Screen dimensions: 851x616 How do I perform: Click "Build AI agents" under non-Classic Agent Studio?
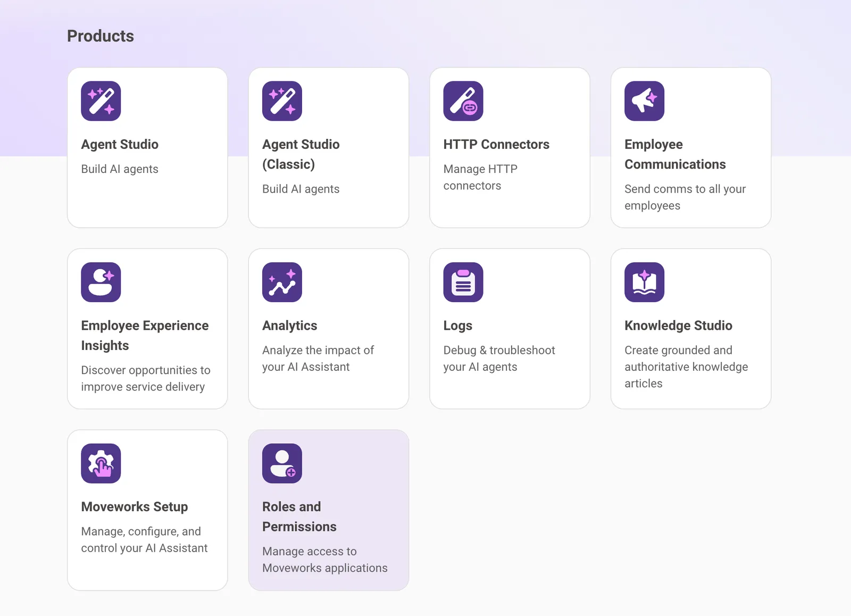(120, 169)
